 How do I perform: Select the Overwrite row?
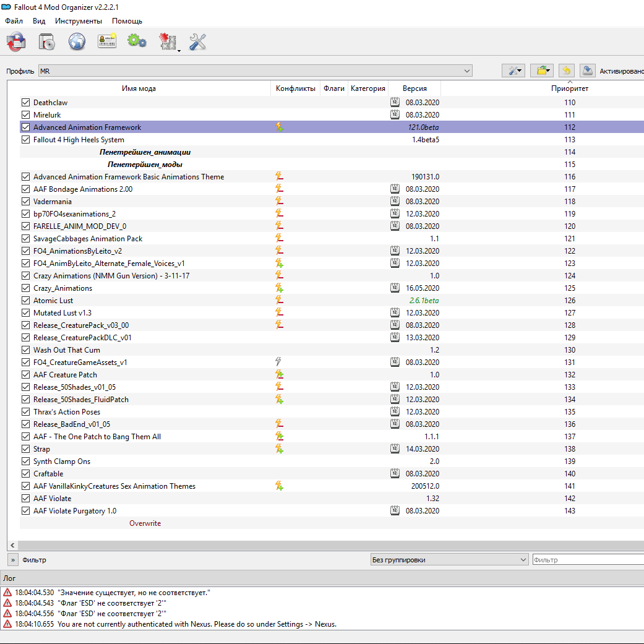[x=332, y=523]
